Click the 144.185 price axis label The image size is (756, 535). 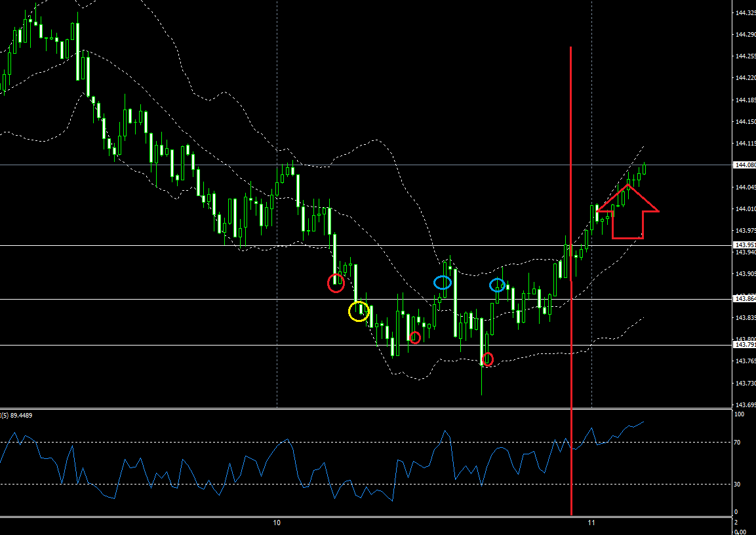[x=746, y=100]
